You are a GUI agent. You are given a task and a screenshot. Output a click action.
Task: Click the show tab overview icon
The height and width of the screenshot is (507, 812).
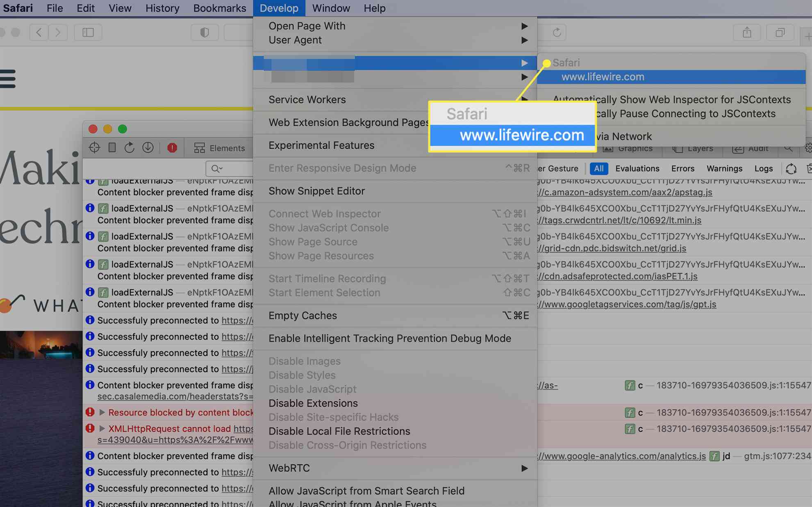[x=780, y=32]
